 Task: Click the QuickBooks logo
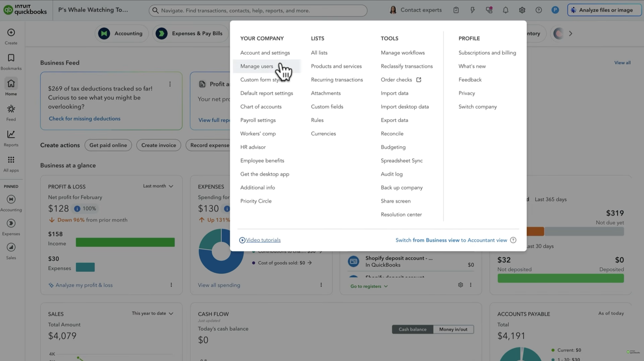(x=25, y=10)
